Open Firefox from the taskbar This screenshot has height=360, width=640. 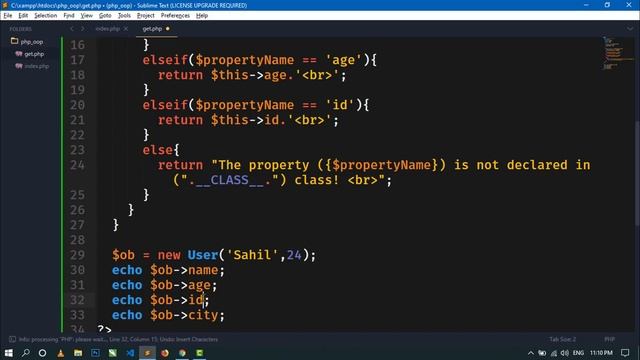coord(165,353)
